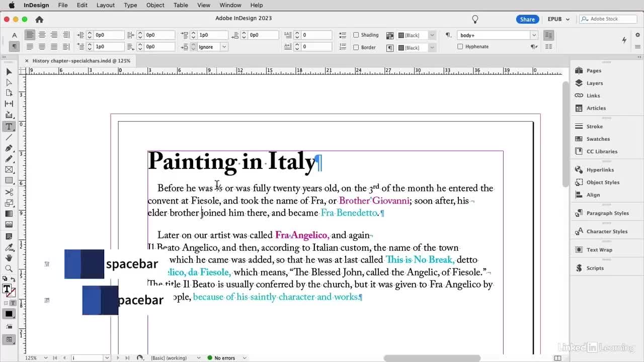Open the Layout menu
The height and width of the screenshot is (362, 644).
click(x=106, y=5)
